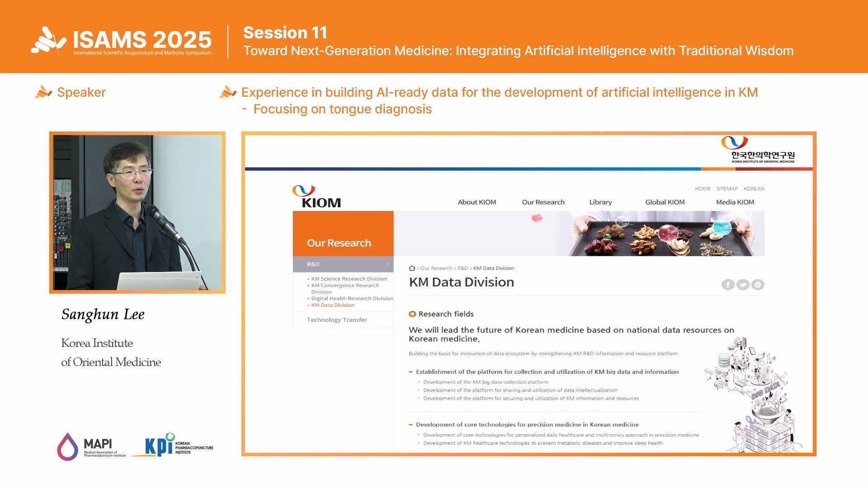Select Digital Health Research Division item
The height and width of the screenshot is (488, 868).
[352, 298]
